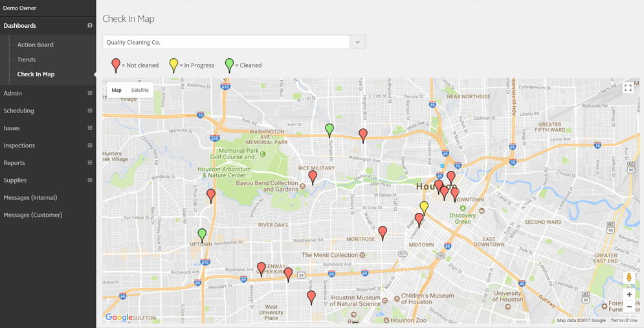Collapse the Dashboards section
Viewport: 644px width, 328px height.
tap(89, 25)
